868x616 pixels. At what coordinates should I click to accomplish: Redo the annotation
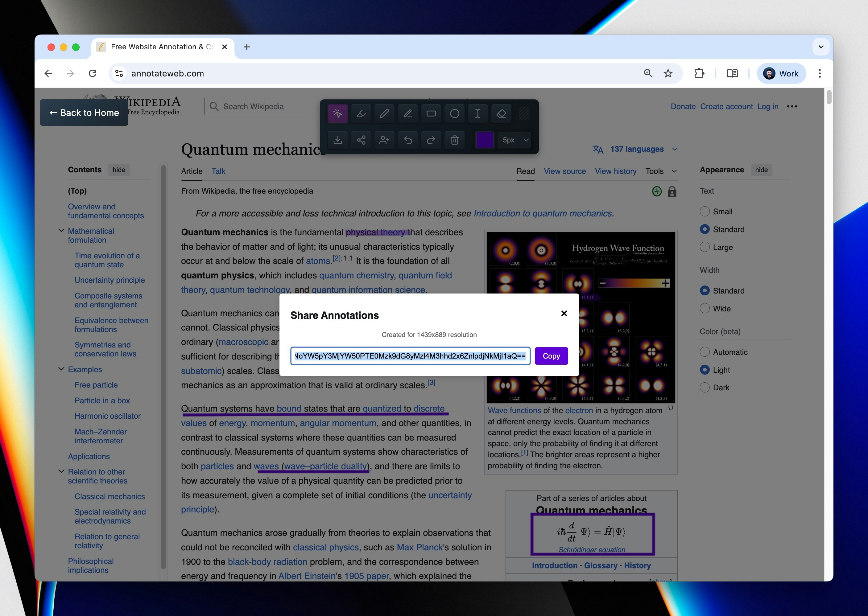[431, 140]
